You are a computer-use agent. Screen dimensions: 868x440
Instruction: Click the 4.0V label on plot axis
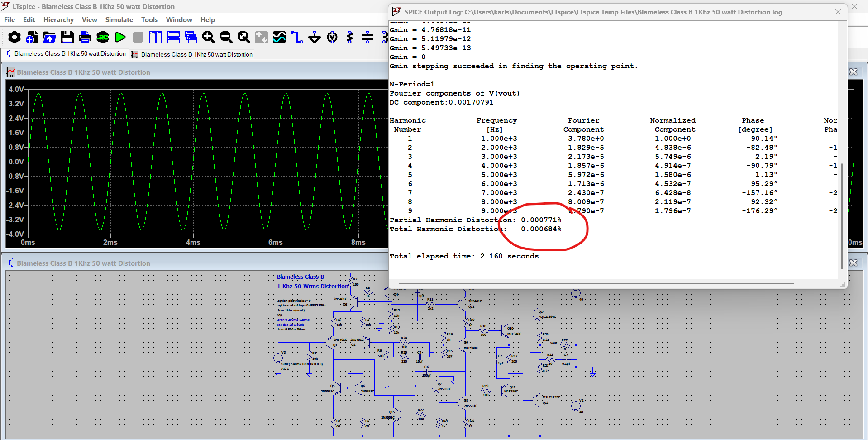click(x=16, y=89)
